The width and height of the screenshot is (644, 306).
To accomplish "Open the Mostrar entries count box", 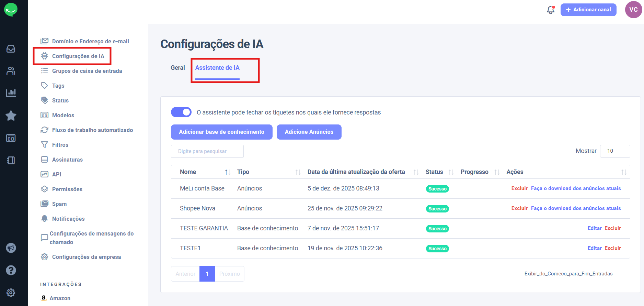I will pyautogui.click(x=615, y=151).
